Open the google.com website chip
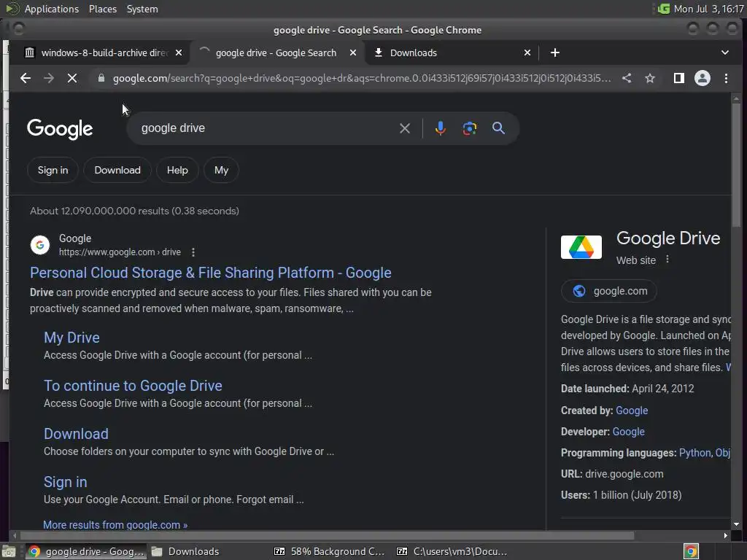The image size is (747, 560). point(609,291)
